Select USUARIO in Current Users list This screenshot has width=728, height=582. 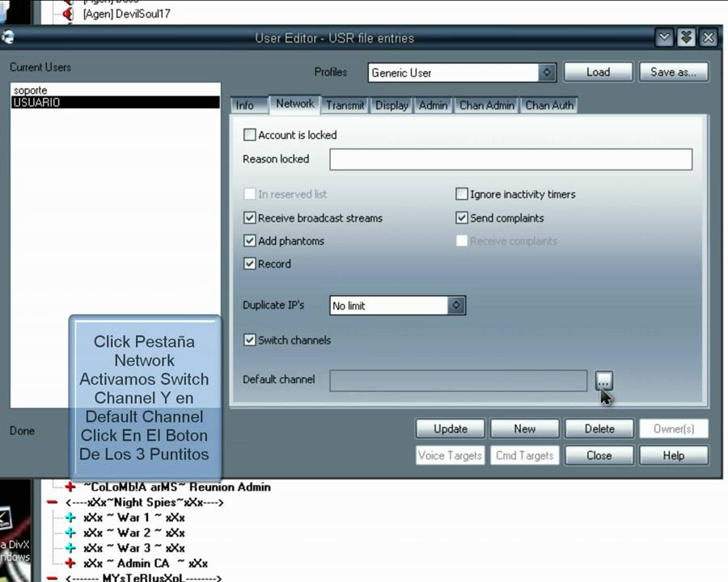[115, 102]
